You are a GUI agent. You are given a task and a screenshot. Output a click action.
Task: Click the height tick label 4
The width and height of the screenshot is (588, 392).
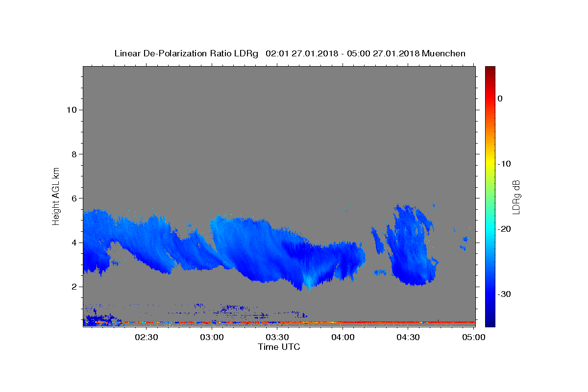click(x=73, y=243)
